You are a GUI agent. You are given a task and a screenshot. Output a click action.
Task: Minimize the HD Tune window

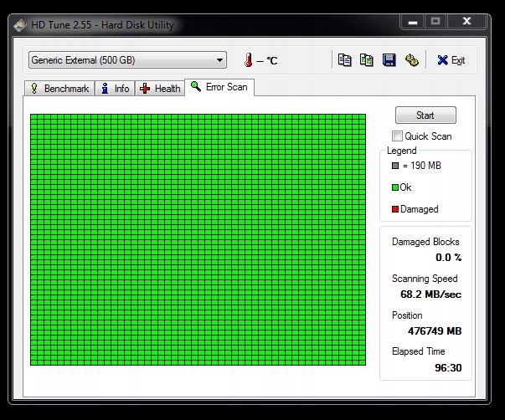pyautogui.click(x=413, y=22)
